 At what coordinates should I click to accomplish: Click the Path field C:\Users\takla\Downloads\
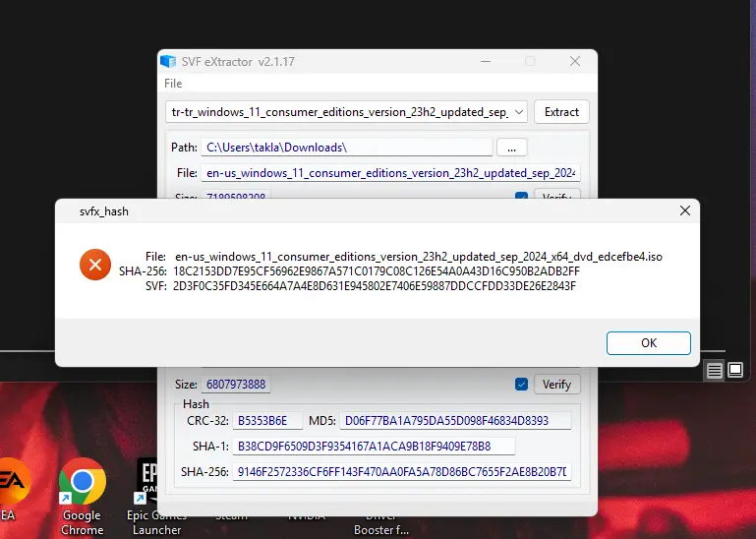(x=347, y=148)
